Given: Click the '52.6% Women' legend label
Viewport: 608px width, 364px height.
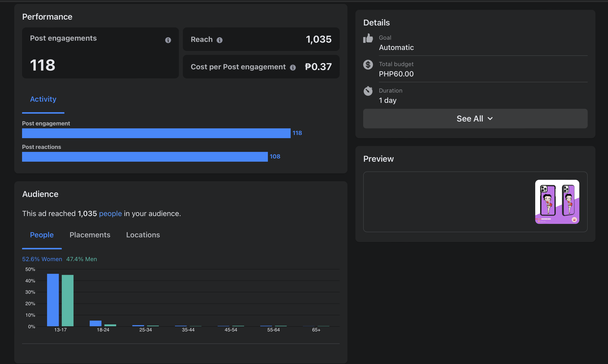Looking at the screenshot, I should click(x=42, y=259).
